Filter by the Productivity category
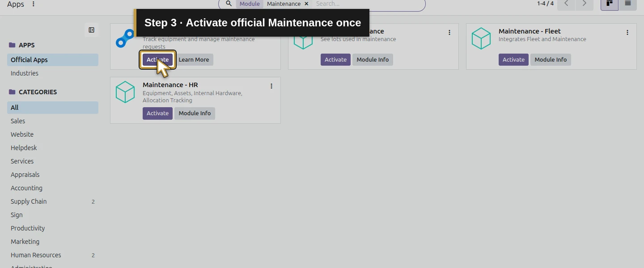 point(53,228)
